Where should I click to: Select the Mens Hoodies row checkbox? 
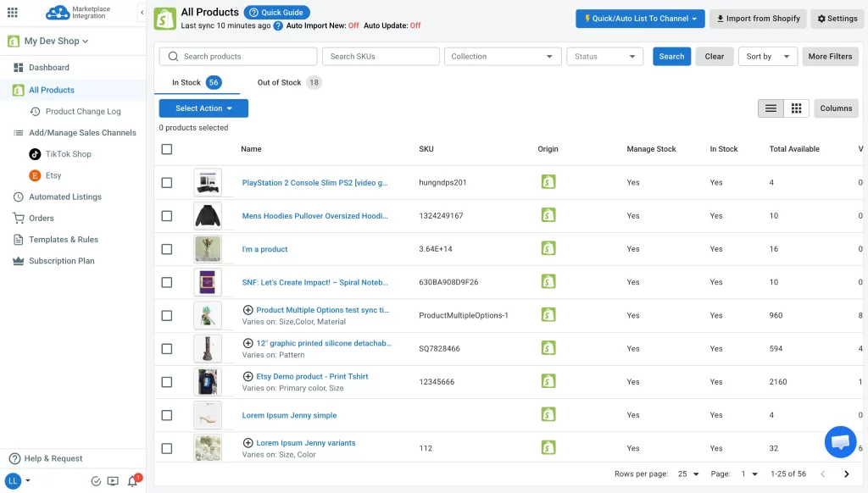tap(167, 216)
